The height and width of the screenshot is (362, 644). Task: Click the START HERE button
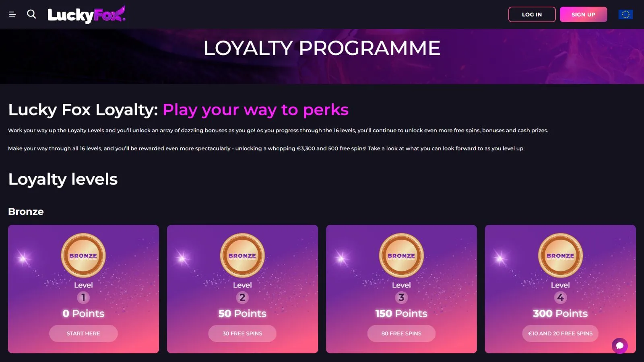point(83,333)
